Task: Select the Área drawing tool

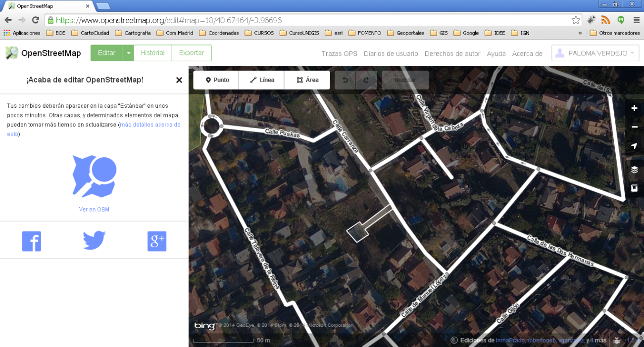Action: 307,80
